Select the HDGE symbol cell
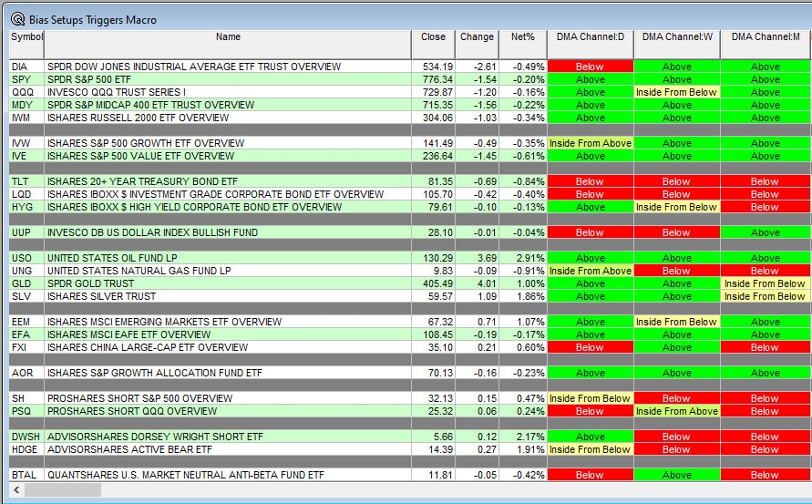Screen dimensions: 812x504 click(27, 449)
